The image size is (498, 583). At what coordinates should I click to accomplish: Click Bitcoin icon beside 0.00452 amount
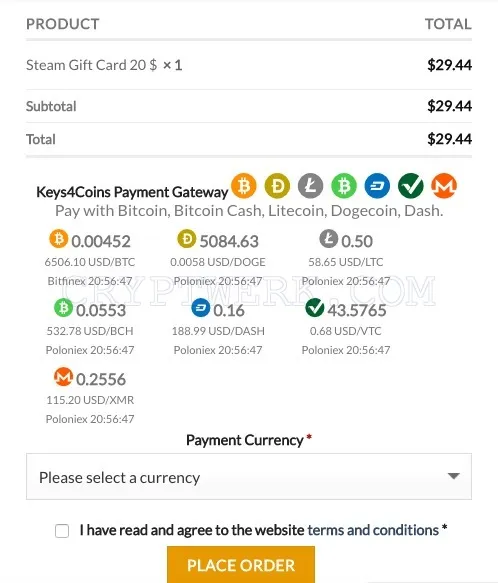58,239
